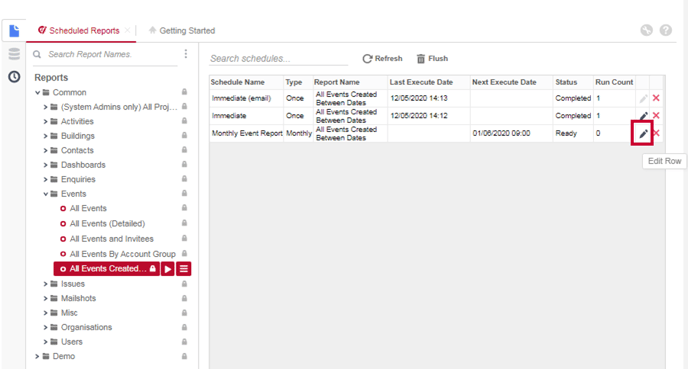Select the Monthly Event Report name cell
The height and width of the screenshot is (369, 688).
click(247, 133)
